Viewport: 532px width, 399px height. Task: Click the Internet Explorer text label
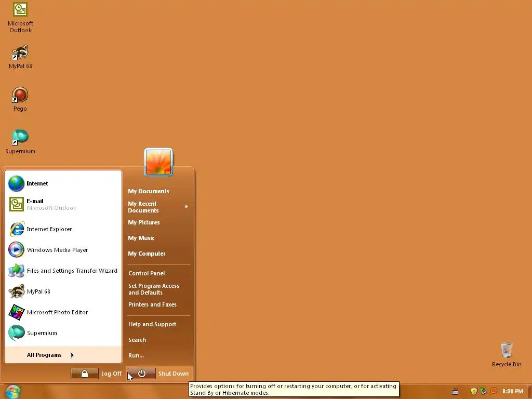(49, 229)
